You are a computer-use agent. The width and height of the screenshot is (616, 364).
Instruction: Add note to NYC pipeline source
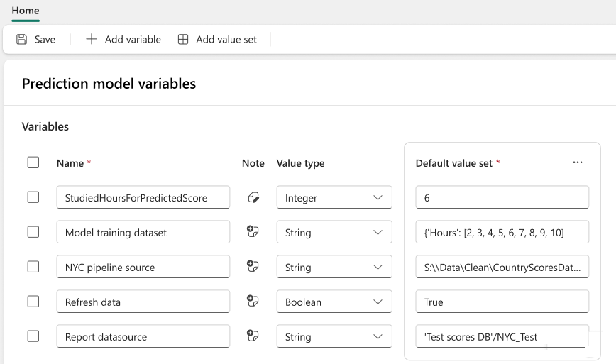click(x=253, y=267)
